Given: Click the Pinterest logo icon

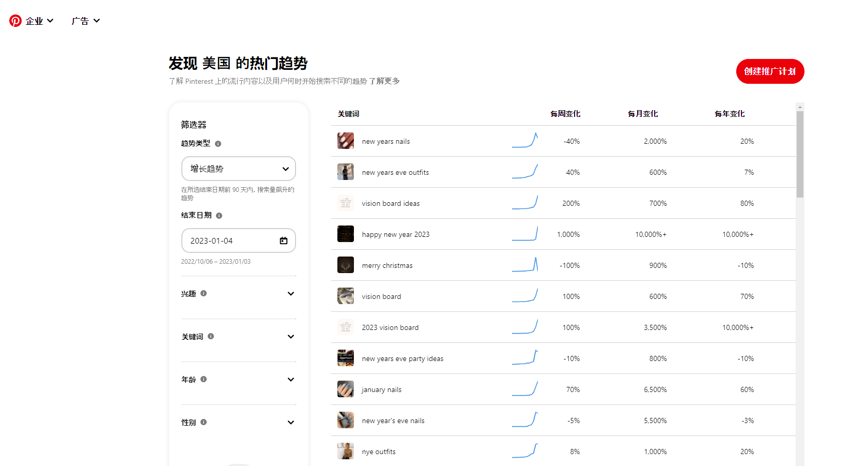Looking at the screenshot, I should pos(16,21).
